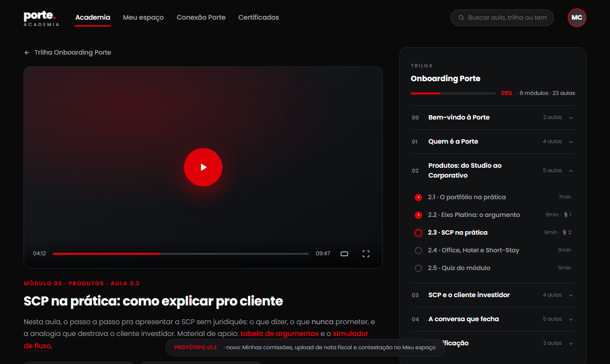Toggle theater mode icon in video controls
This screenshot has width=610, height=364.
click(344, 254)
